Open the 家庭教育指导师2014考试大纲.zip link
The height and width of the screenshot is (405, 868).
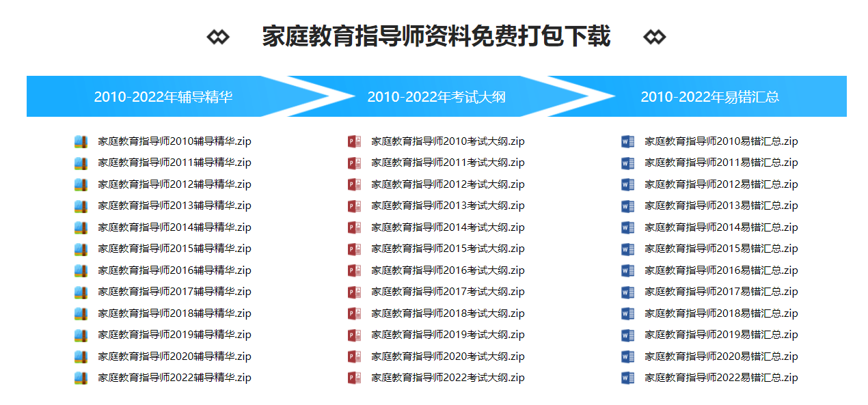(448, 227)
